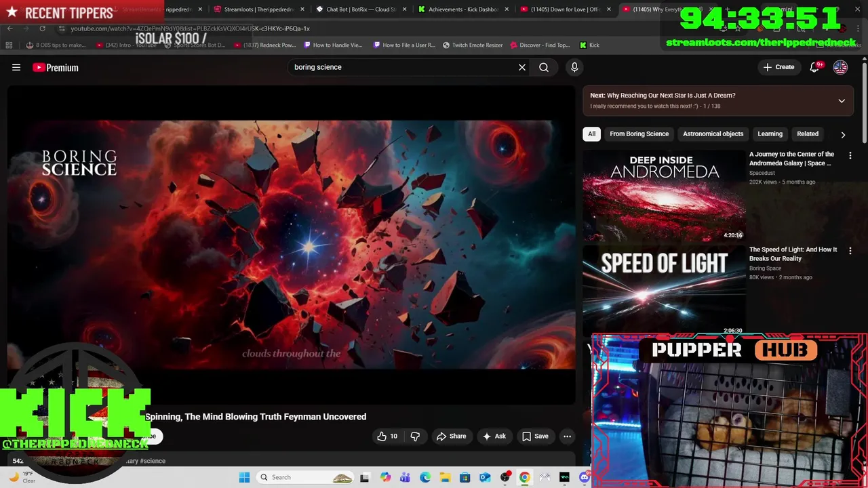Open Microsoft Teams in taskbar
This screenshot has height=488, width=868.
(x=405, y=477)
